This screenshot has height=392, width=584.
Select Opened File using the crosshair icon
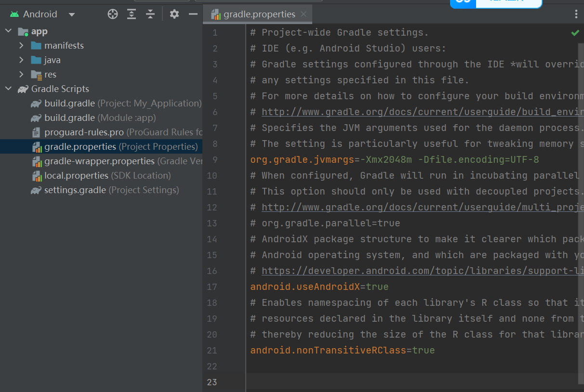[112, 14]
